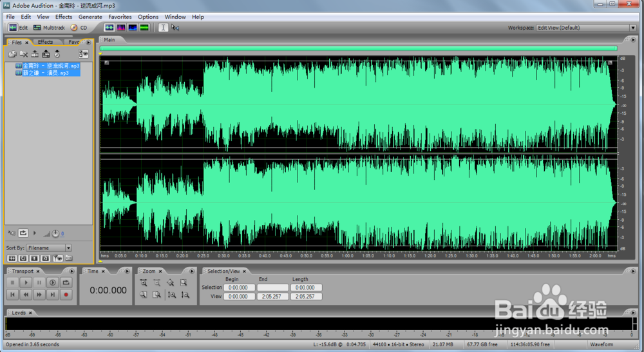Viewport: 644px width, 352px height.
Task: Toggle Files panel show options button
Action: click(83, 54)
